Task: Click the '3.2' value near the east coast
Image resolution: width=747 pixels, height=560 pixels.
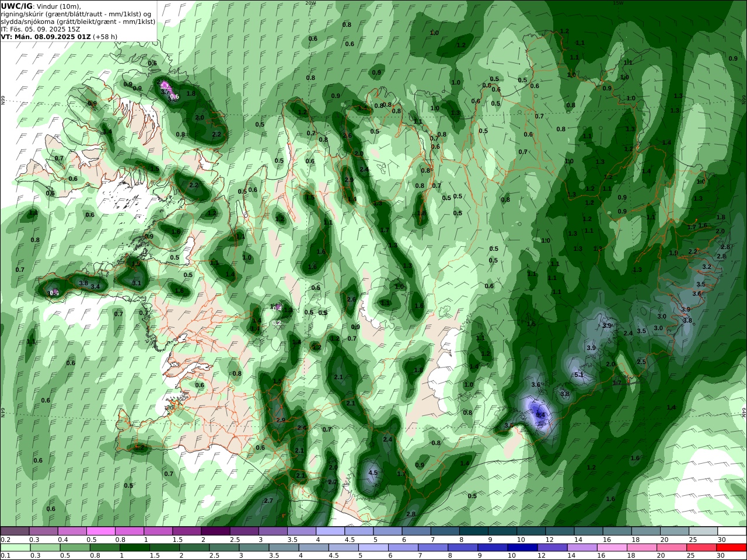Action: pyautogui.click(x=707, y=267)
